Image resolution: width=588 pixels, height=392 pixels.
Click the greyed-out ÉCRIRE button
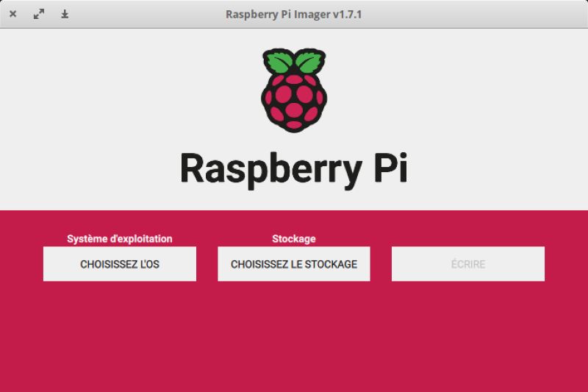click(468, 264)
